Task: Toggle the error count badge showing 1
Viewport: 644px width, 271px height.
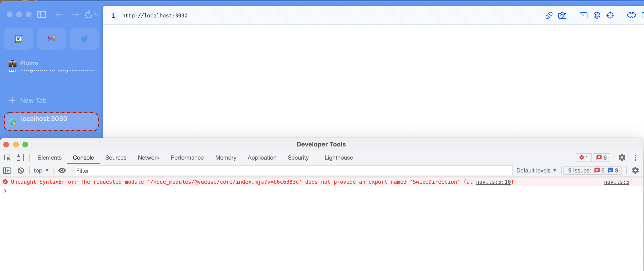Action: click(584, 158)
